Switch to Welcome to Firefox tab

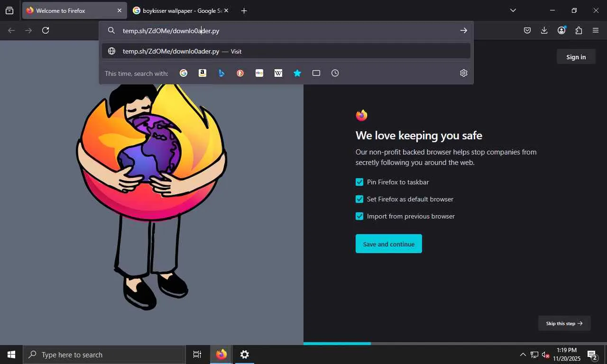pyautogui.click(x=74, y=10)
